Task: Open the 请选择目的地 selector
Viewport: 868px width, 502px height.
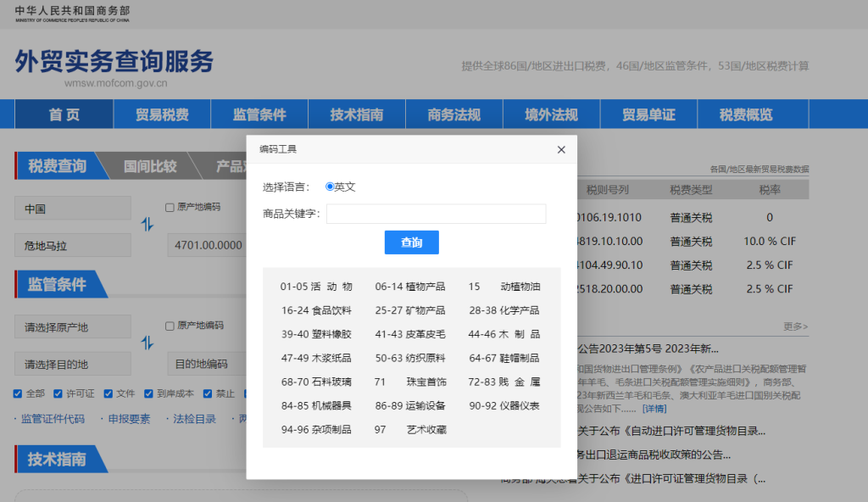Action: (73, 364)
